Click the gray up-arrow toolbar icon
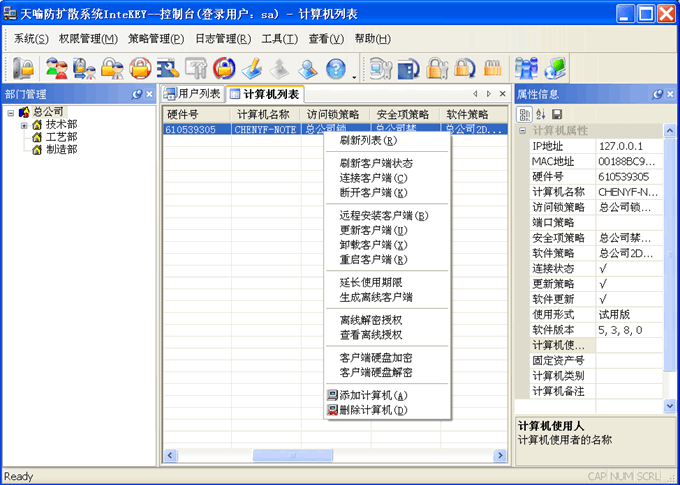The width and height of the screenshot is (680, 485). pos(280,69)
